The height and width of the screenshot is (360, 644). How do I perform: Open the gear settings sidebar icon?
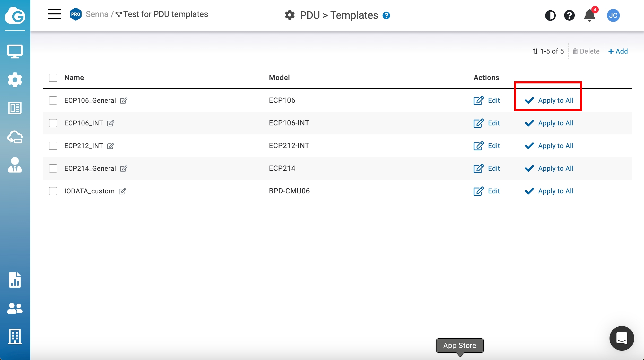coord(15,80)
